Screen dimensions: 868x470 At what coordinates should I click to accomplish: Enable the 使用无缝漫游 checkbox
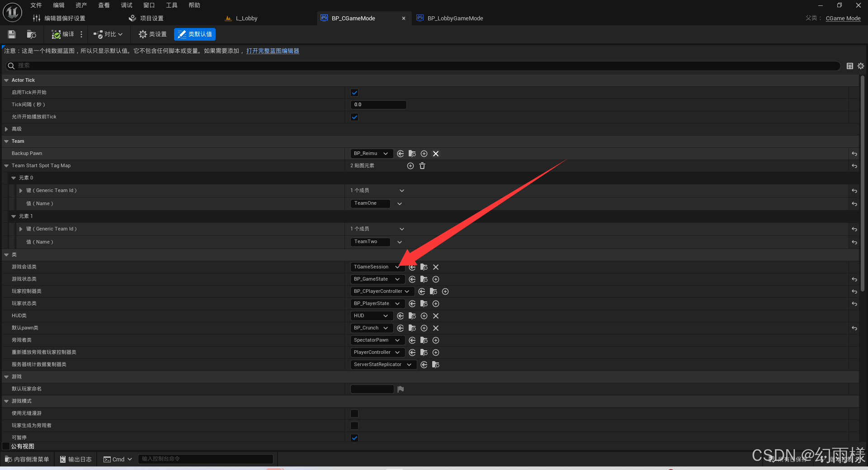click(x=354, y=414)
